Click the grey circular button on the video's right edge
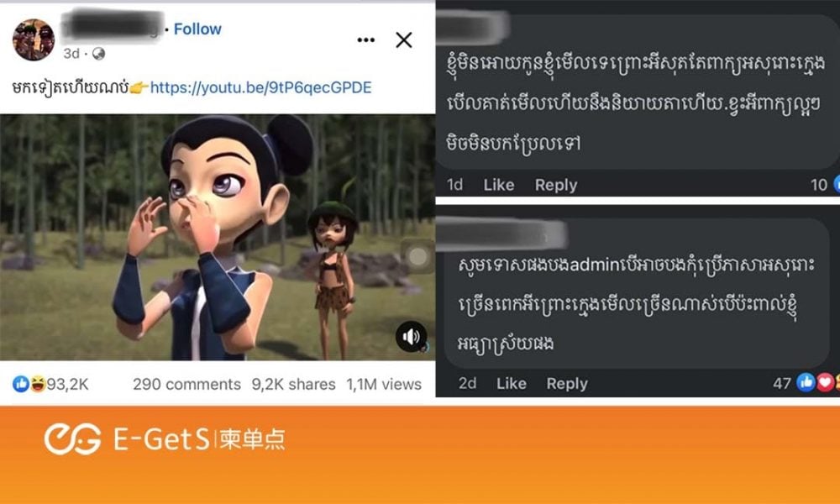 point(417,256)
